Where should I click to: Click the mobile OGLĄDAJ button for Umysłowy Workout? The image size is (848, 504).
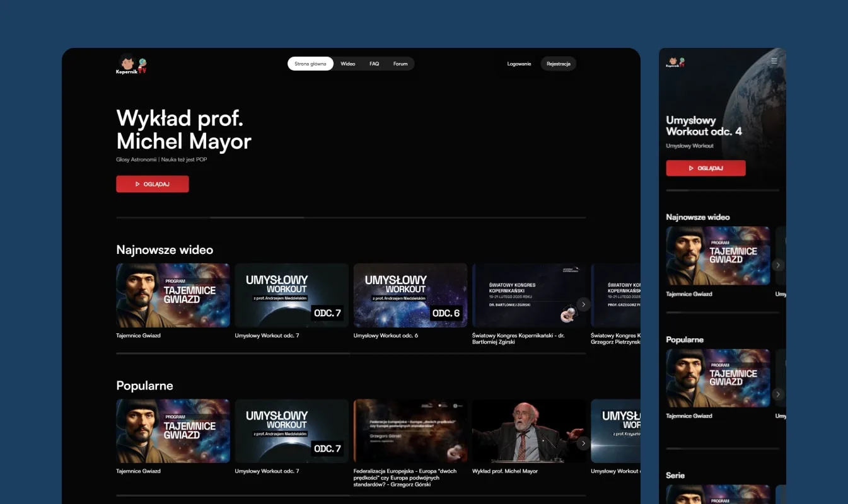[706, 168]
